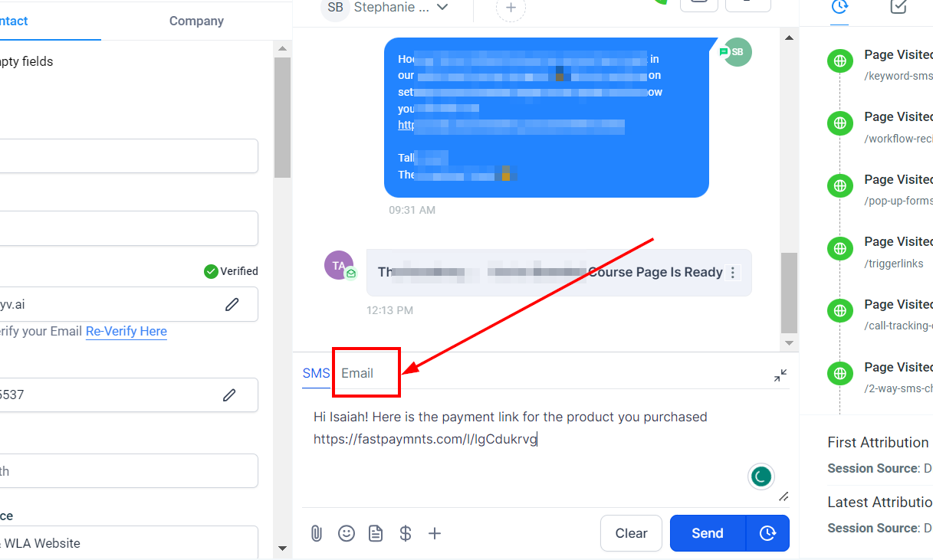Edit the email field with the pencil icon
The width and height of the screenshot is (933, 560).
tap(232, 304)
